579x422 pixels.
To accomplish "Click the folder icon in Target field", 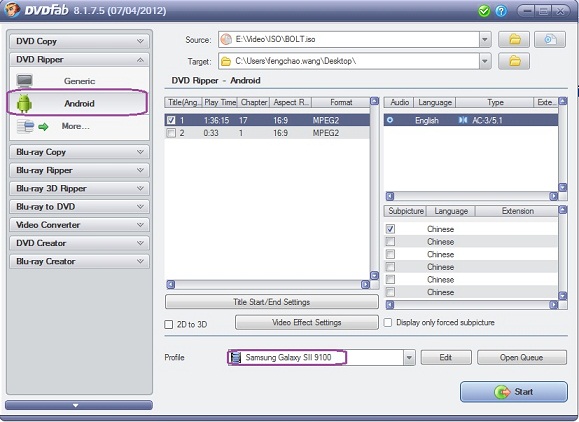I will point(226,61).
